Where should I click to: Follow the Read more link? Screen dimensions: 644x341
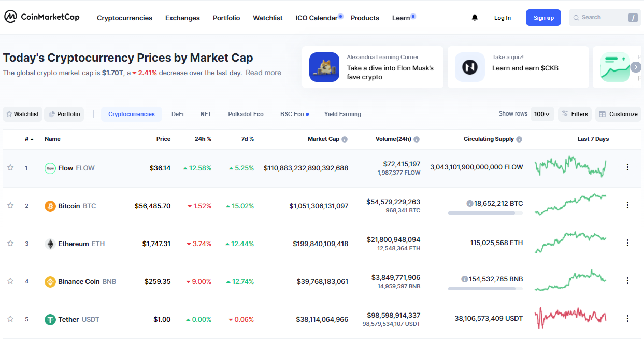pyautogui.click(x=263, y=73)
